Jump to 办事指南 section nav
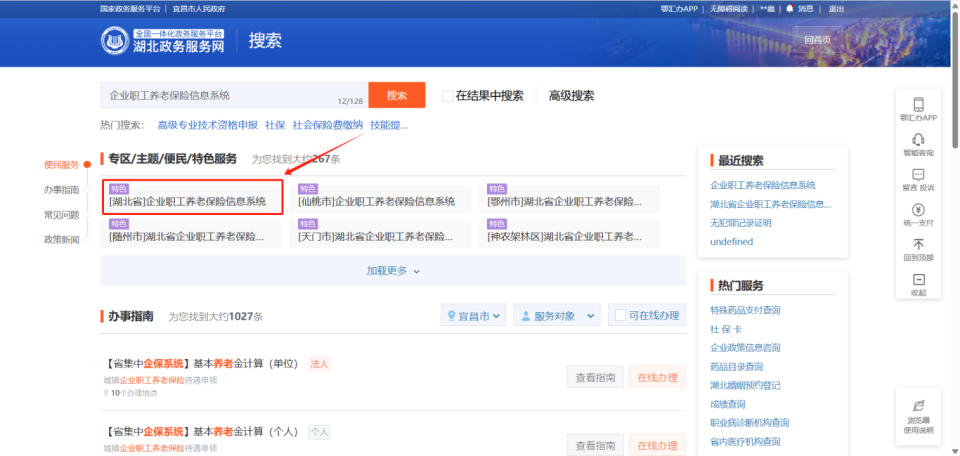This screenshot has height=456, width=960. point(61,190)
